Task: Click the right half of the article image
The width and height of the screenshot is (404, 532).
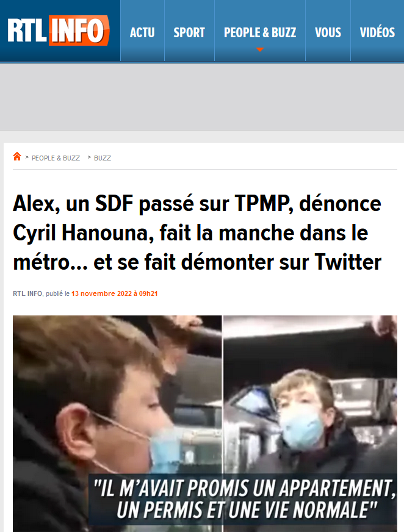Action: 310,424
